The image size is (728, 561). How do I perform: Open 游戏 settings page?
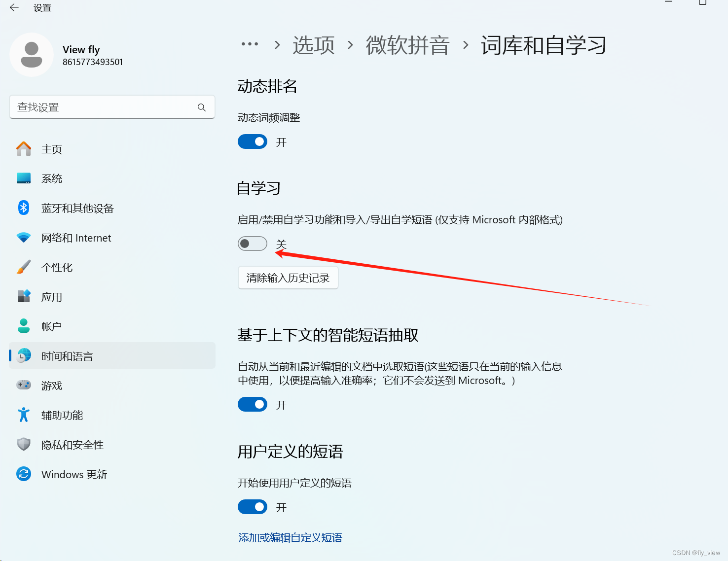click(x=112, y=386)
